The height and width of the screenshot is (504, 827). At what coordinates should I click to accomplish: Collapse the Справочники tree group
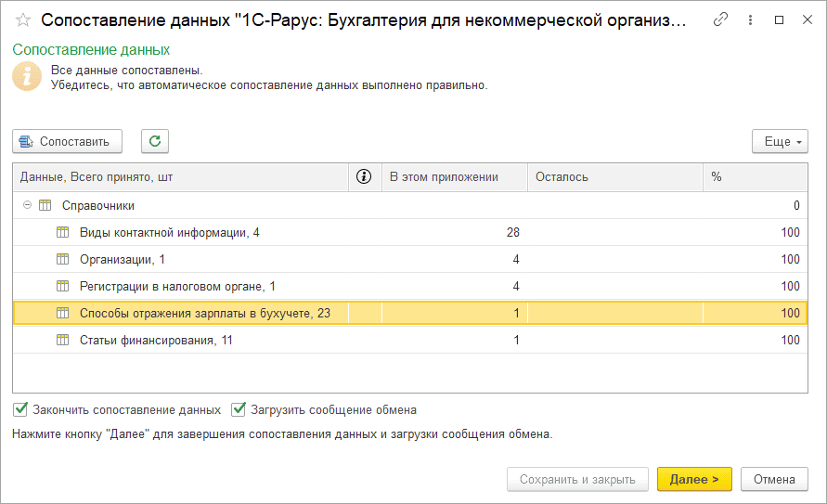click(27, 205)
